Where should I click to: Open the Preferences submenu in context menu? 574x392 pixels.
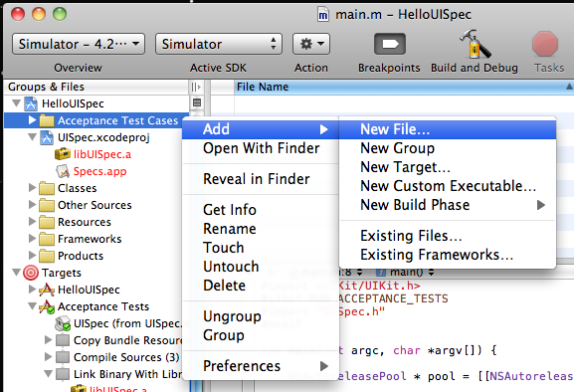261,366
